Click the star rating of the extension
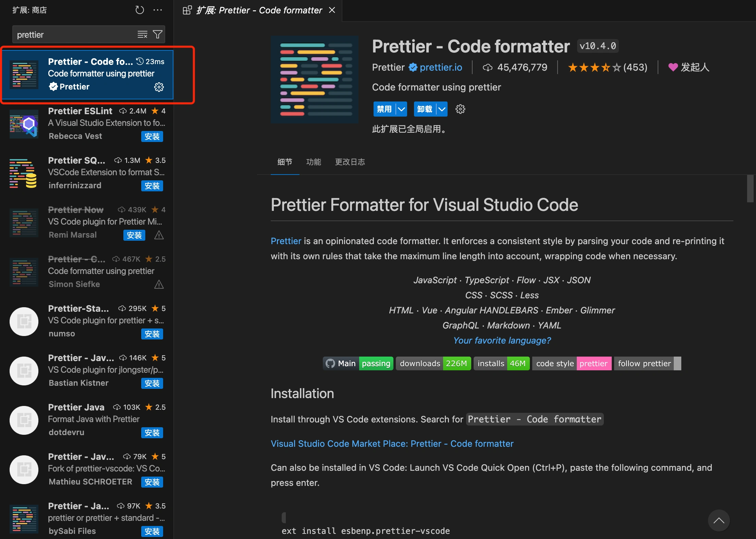The width and height of the screenshot is (756, 539). click(594, 67)
